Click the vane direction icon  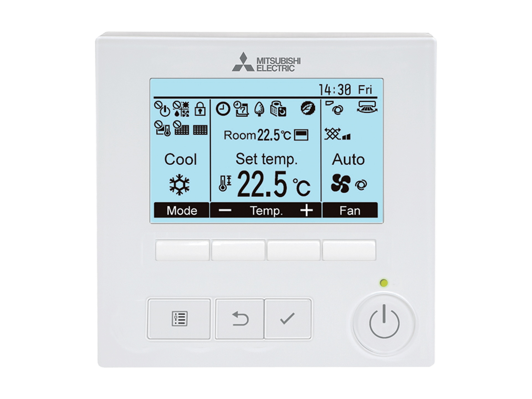[x=334, y=108]
